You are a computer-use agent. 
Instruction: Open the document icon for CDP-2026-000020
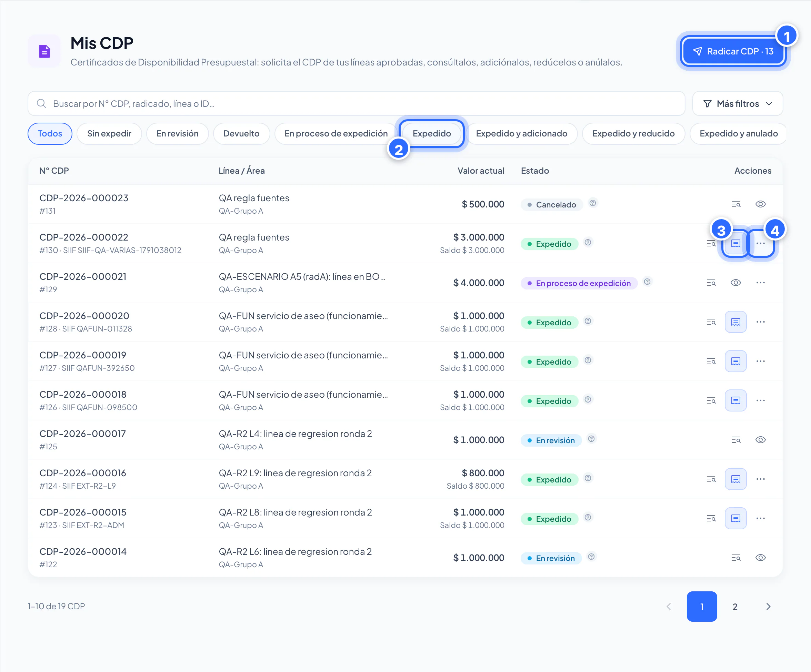[x=736, y=322]
